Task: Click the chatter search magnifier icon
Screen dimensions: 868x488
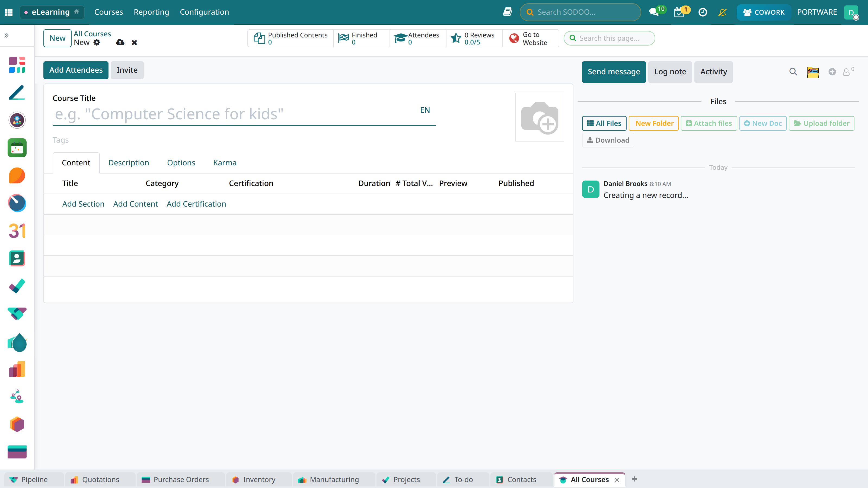Action: click(x=793, y=72)
